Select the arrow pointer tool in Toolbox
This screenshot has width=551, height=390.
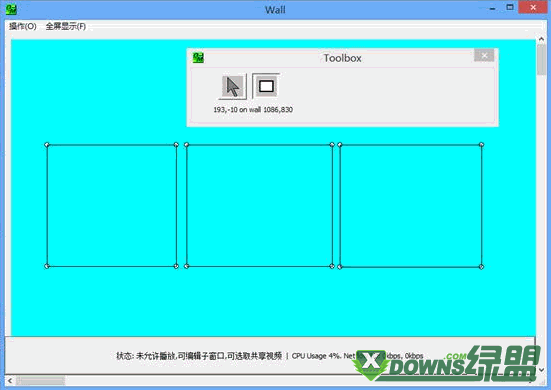(232, 86)
